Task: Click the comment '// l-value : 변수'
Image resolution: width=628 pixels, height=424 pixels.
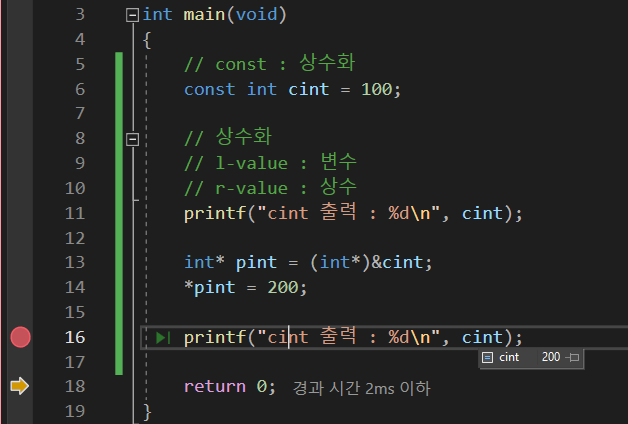Action: pos(270,163)
